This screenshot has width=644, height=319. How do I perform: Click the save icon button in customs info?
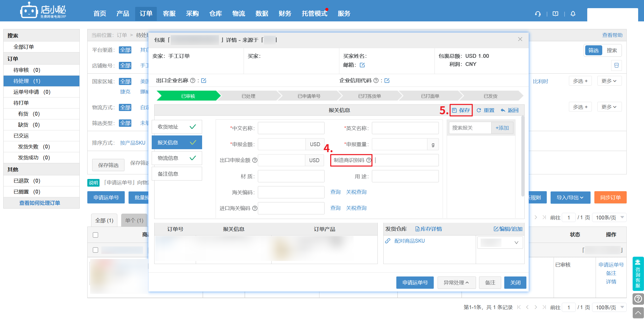pos(461,110)
